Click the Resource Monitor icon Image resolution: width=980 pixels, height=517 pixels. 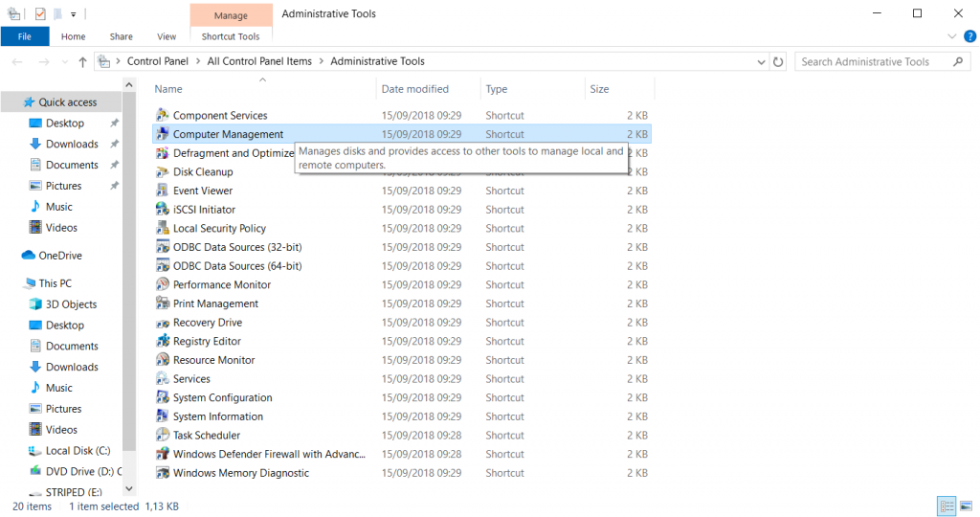(x=163, y=359)
